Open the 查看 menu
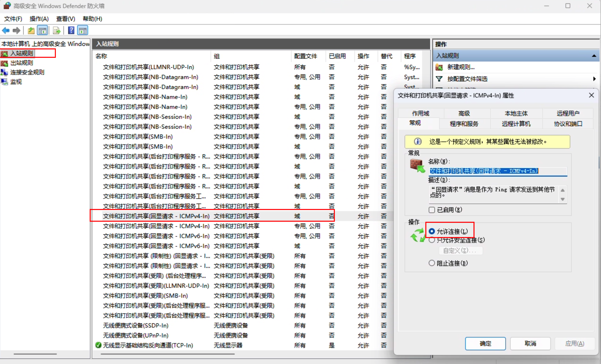The width and height of the screenshot is (601, 364). [x=65, y=19]
